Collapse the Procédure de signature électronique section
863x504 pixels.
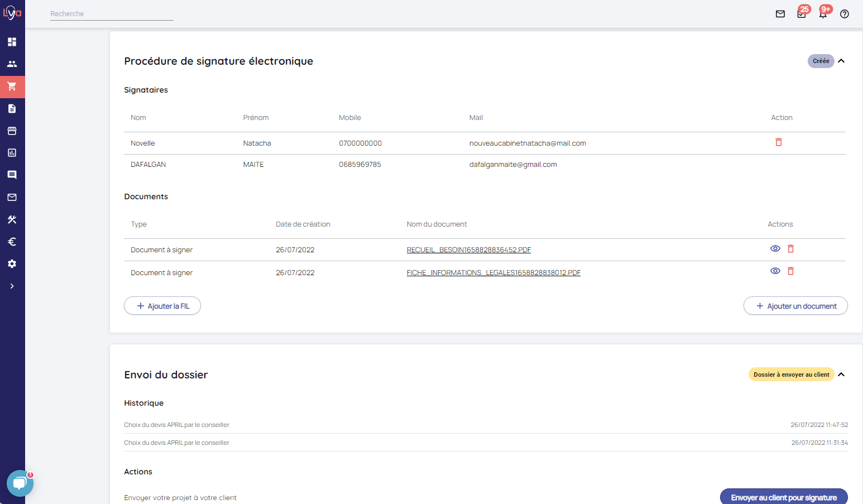[841, 61]
